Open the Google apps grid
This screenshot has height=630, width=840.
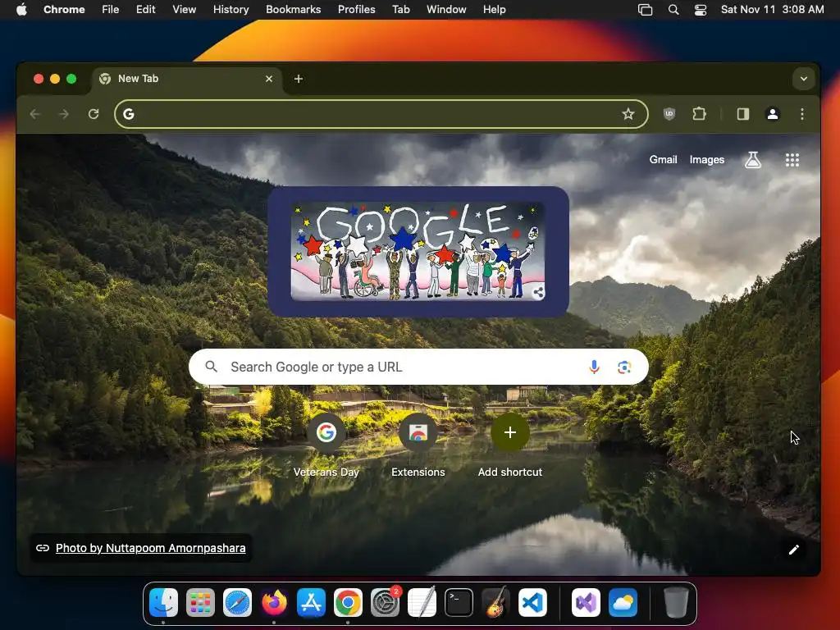[x=792, y=160]
